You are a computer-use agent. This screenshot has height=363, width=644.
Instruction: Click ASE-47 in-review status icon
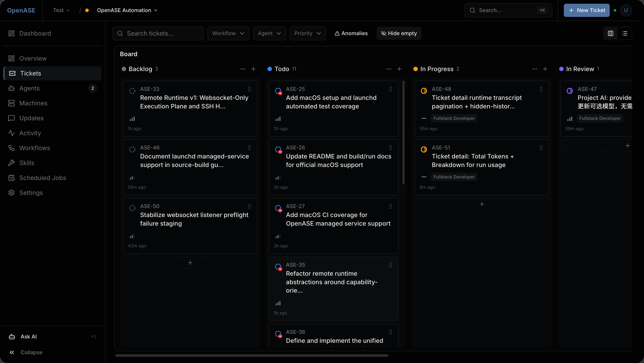[x=570, y=91]
